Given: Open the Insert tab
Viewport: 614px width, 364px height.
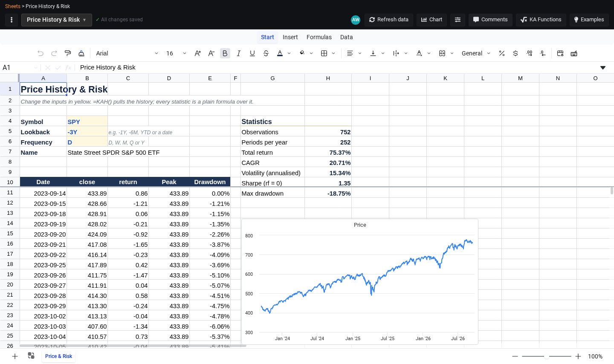Looking at the screenshot, I should [290, 37].
